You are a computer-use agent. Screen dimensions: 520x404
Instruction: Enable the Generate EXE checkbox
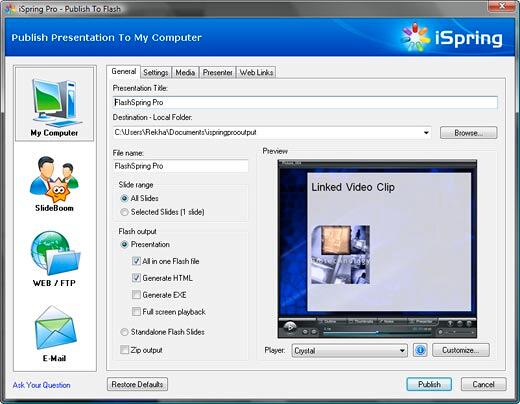(x=136, y=295)
